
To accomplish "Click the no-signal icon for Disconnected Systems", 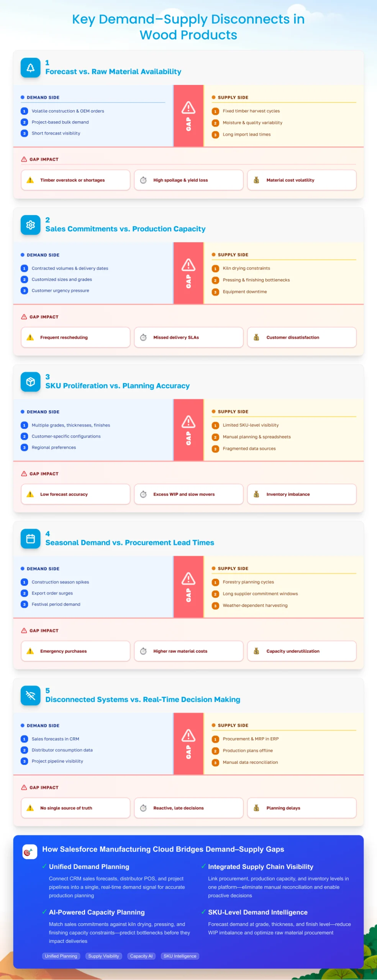I will [30, 696].
